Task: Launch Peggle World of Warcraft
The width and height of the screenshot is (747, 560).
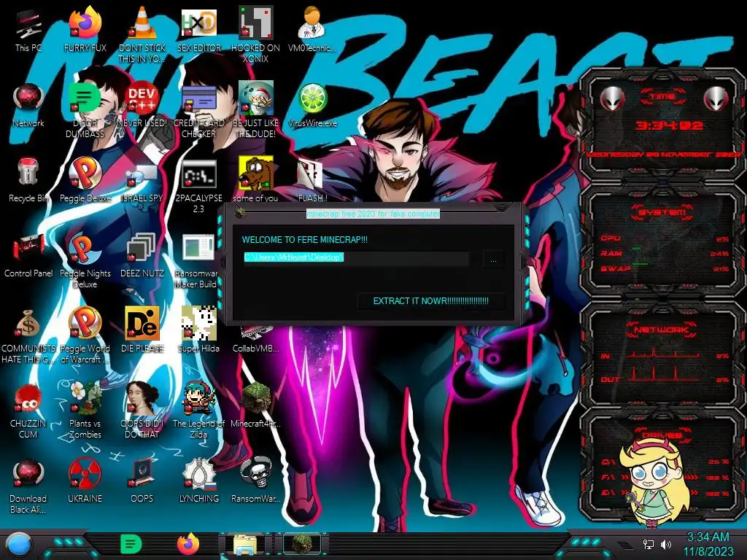Action: point(85,336)
